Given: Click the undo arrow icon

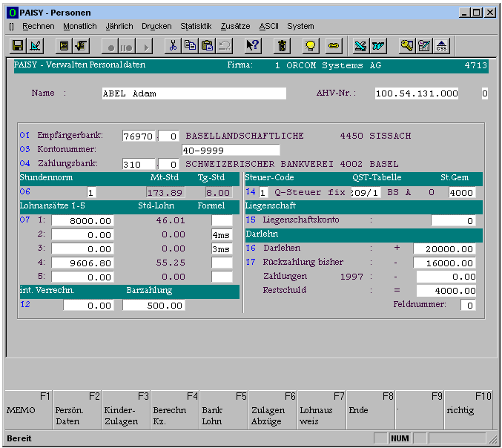Looking at the screenshot, I should tap(224, 46).
